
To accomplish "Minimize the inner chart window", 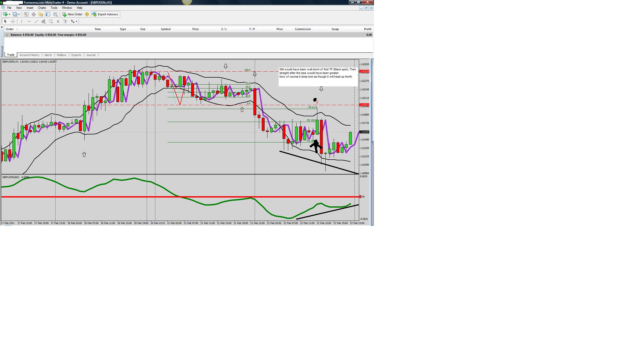I will tap(361, 8).
